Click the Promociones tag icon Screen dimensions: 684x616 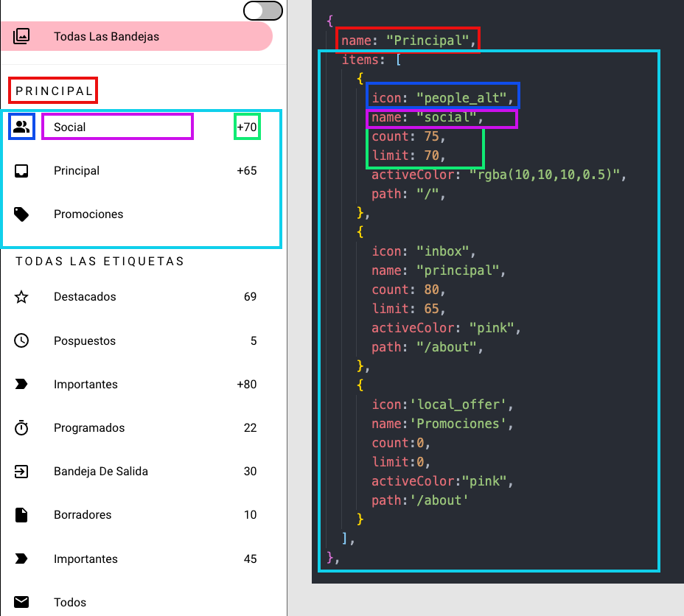pyautogui.click(x=21, y=214)
